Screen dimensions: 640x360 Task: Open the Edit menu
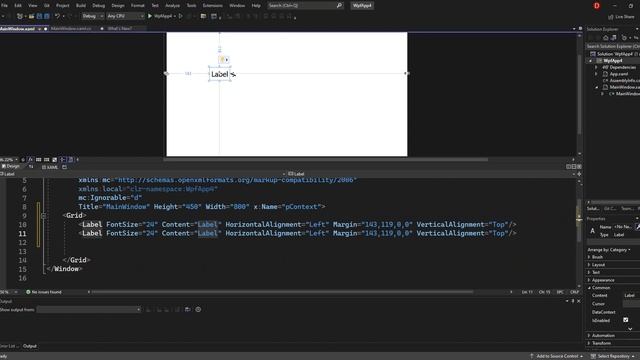click(18, 5)
